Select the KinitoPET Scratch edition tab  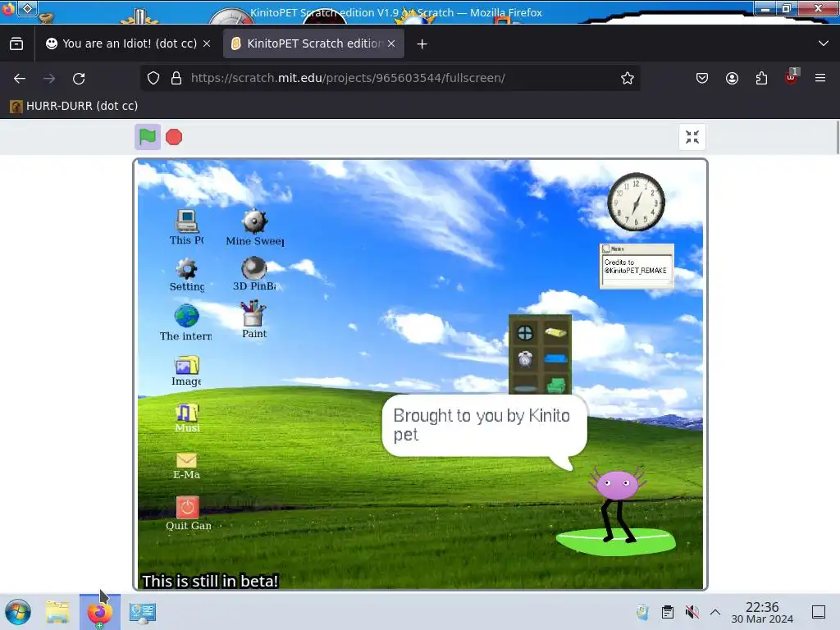[x=313, y=43]
